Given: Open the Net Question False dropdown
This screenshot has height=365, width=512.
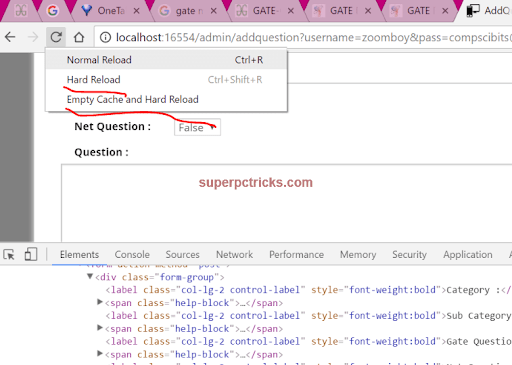Looking at the screenshot, I should 197,127.
